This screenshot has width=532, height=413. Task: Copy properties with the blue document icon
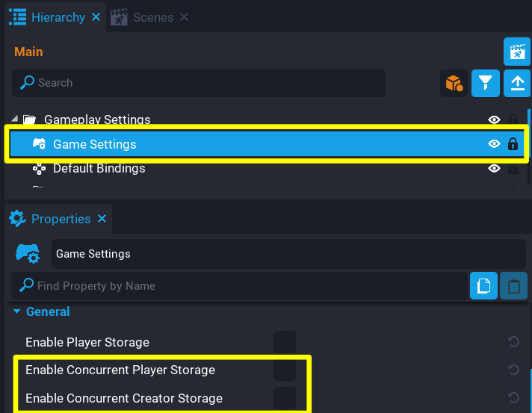(483, 286)
